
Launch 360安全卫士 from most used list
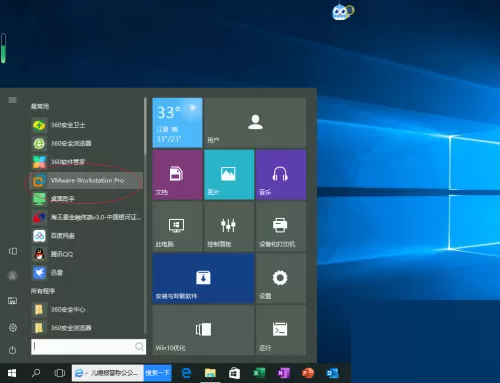[x=86, y=125]
